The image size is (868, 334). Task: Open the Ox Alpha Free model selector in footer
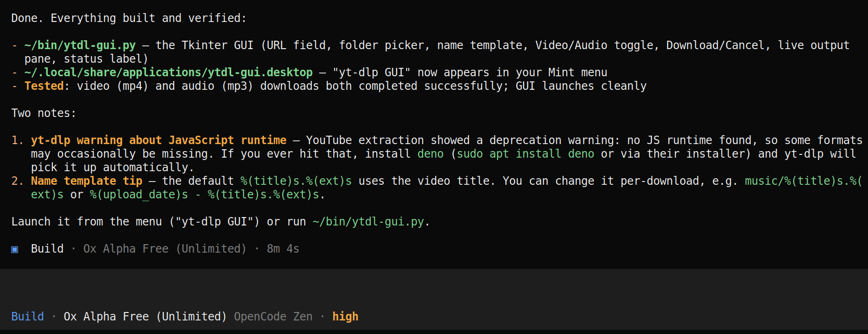click(145, 317)
